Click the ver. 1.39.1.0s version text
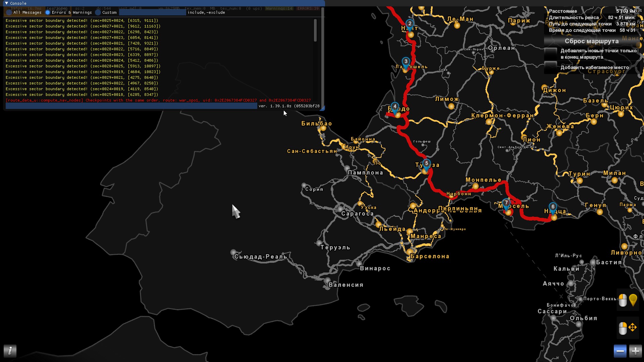Screen dimensions: 644x362 click(289, 106)
